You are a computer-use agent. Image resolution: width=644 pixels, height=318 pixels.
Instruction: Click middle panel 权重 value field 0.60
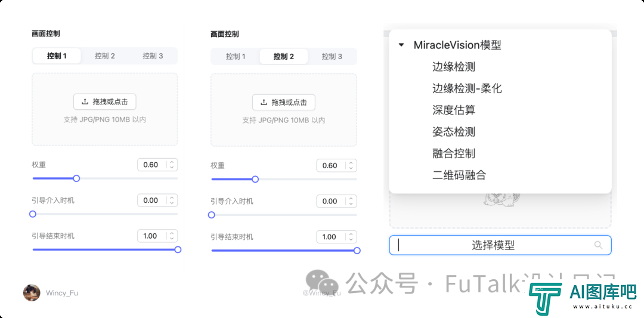[x=336, y=166]
